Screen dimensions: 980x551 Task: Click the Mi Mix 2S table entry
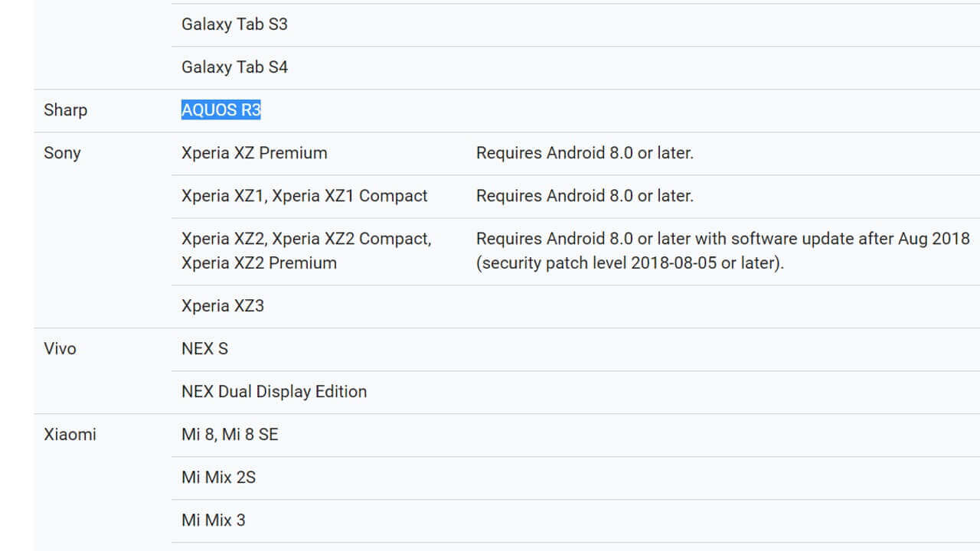218,478
